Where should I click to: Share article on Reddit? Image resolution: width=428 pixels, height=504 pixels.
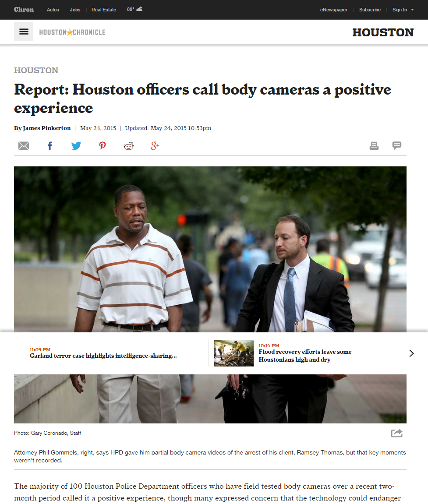(129, 146)
